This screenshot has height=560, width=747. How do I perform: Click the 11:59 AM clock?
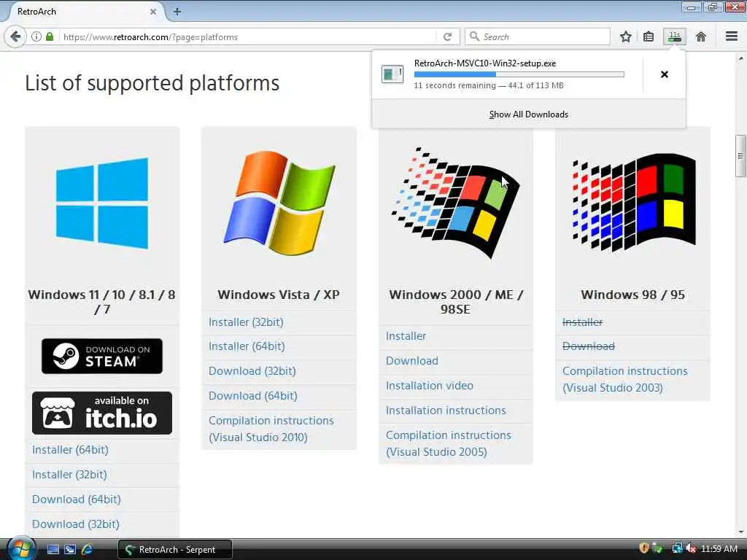pyautogui.click(x=719, y=549)
